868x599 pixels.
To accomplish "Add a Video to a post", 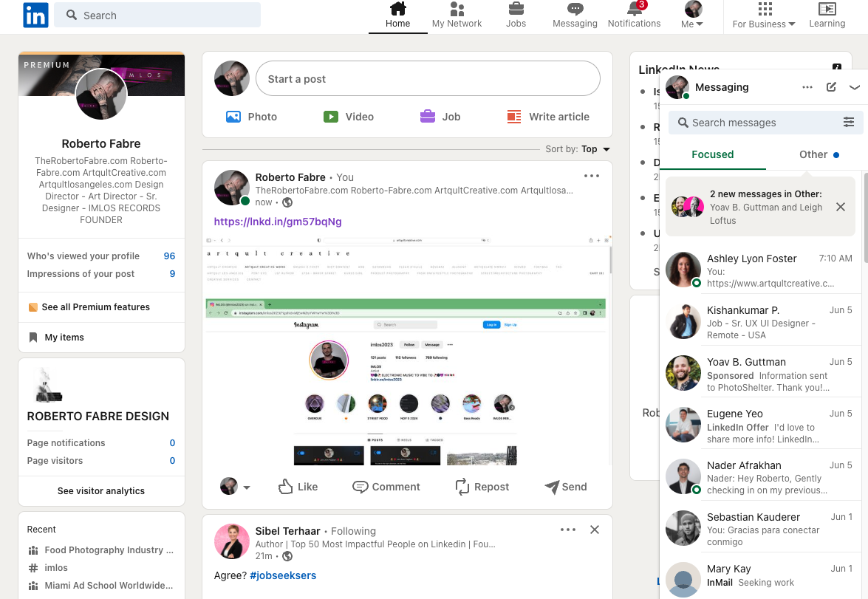I will pos(349,117).
